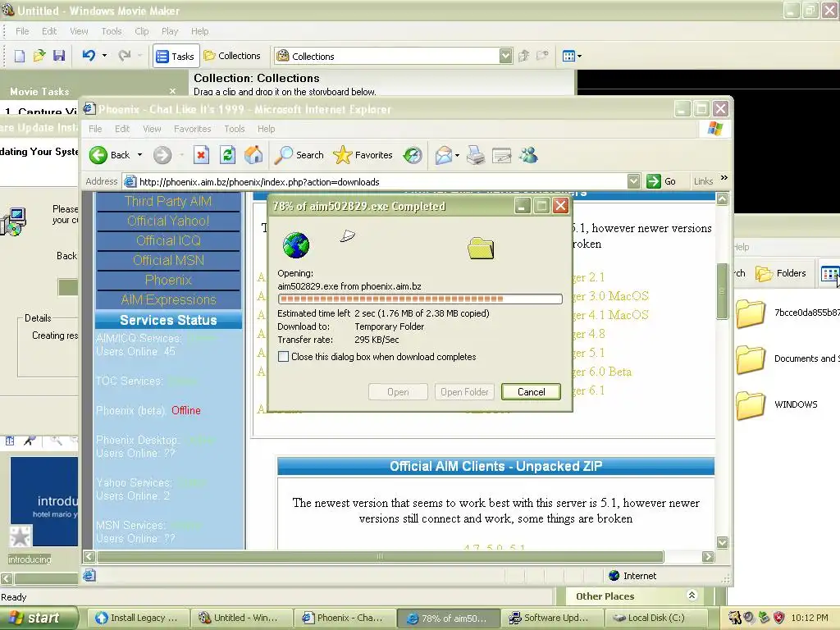Switch to Software Update taskbar button
Screen dimensions: 840x630
[x=552, y=618]
